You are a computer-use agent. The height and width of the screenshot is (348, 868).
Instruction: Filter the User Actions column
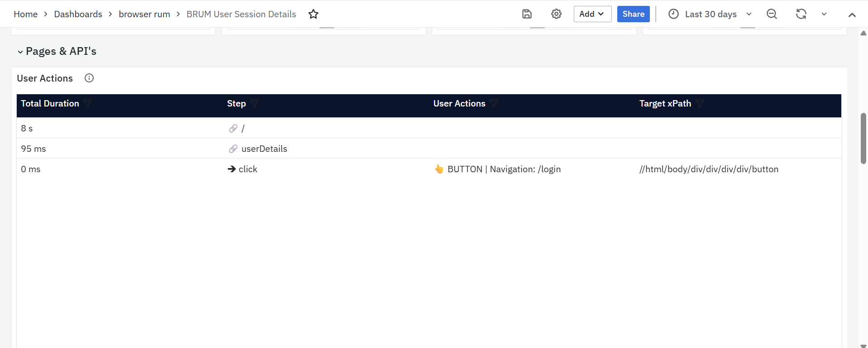(494, 104)
